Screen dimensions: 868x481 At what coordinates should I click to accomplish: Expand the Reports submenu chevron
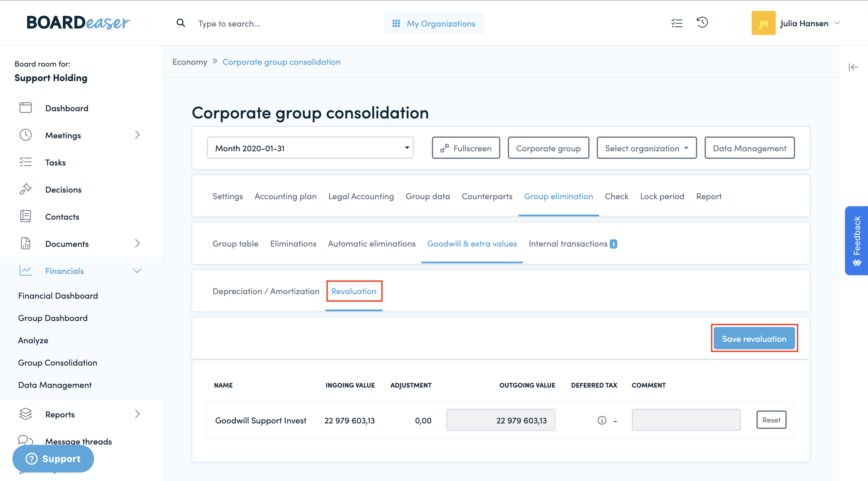pyautogui.click(x=137, y=414)
